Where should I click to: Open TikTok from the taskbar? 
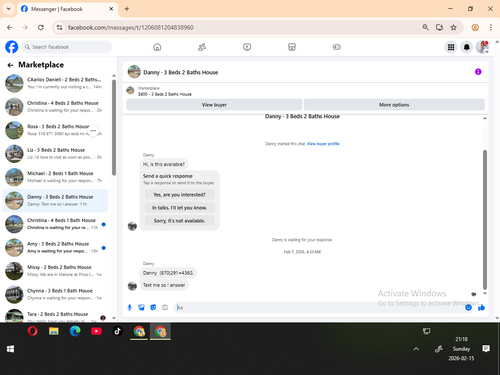(117, 331)
